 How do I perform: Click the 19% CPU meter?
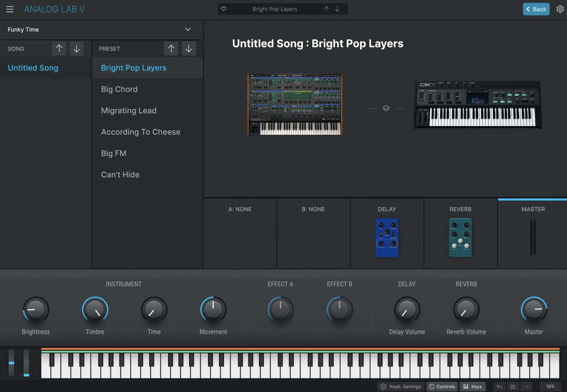pyautogui.click(x=550, y=386)
